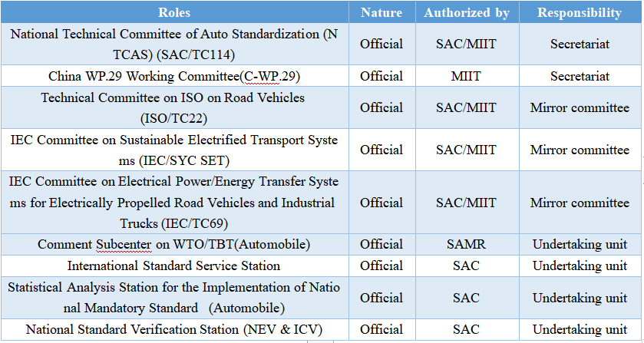The width and height of the screenshot is (644, 343).
Task: Select the Responsibility header cell
Action: 580,12
